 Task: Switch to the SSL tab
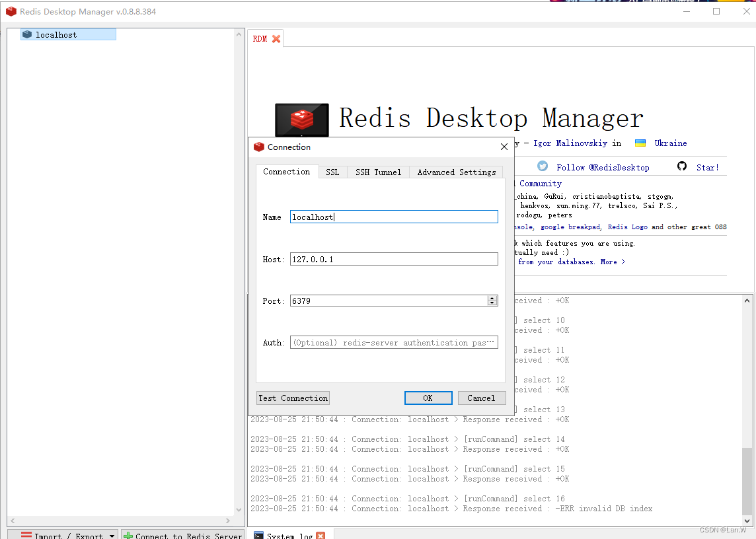click(x=332, y=172)
